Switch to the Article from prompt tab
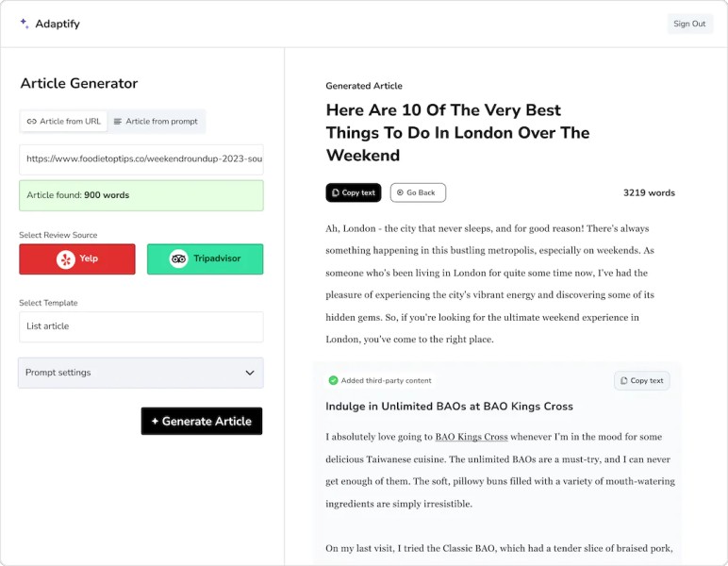This screenshot has width=728, height=566. (156, 121)
